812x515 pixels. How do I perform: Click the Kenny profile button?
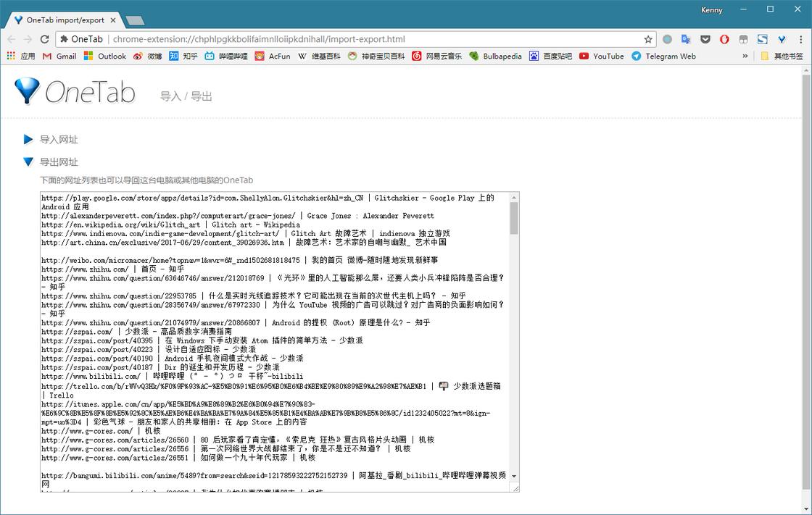click(711, 10)
